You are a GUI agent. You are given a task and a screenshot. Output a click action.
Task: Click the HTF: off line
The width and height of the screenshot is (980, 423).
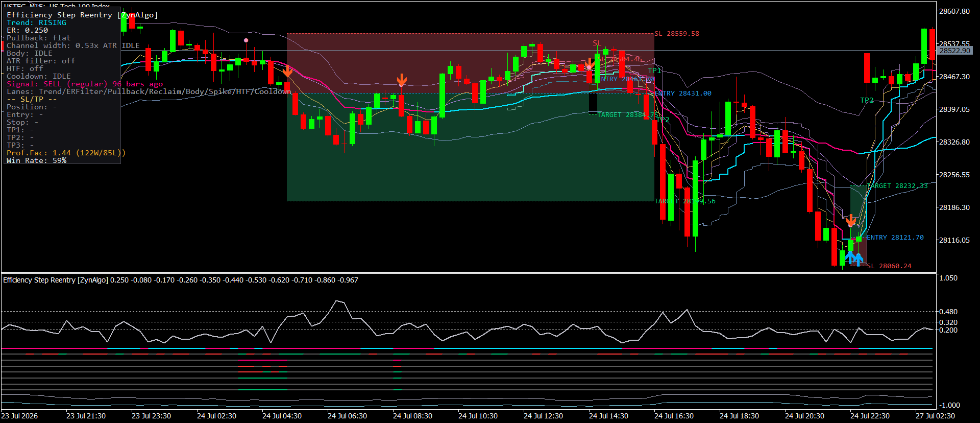pyautogui.click(x=25, y=69)
